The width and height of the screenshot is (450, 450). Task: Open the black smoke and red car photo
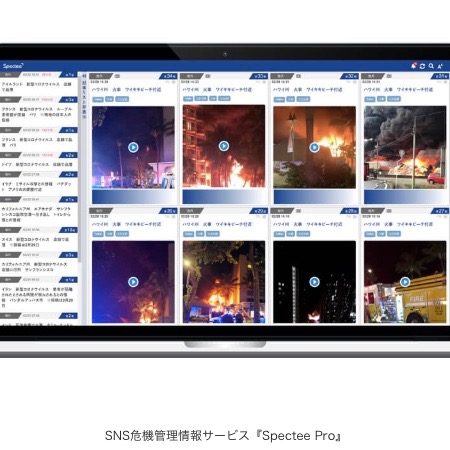tap(405, 147)
